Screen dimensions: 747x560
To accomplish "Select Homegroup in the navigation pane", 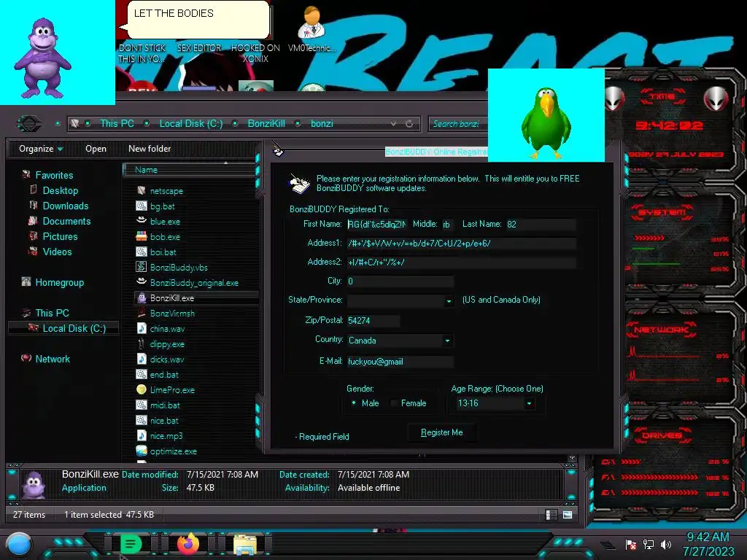I will [60, 282].
